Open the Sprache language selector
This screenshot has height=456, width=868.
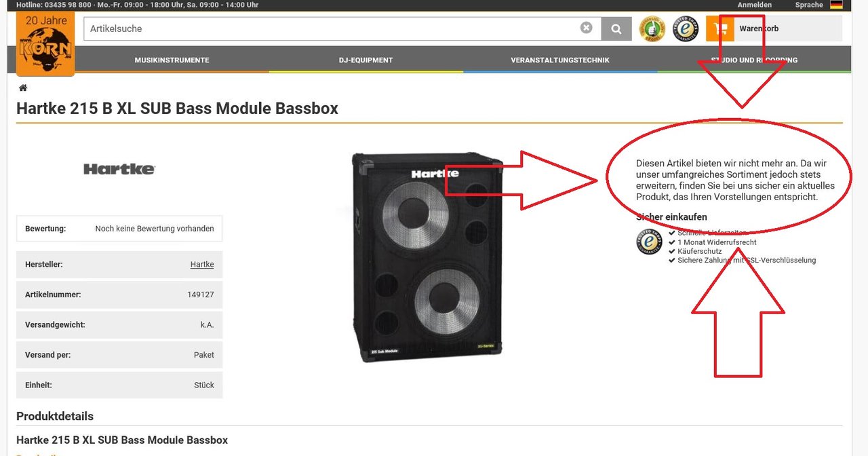(x=809, y=5)
